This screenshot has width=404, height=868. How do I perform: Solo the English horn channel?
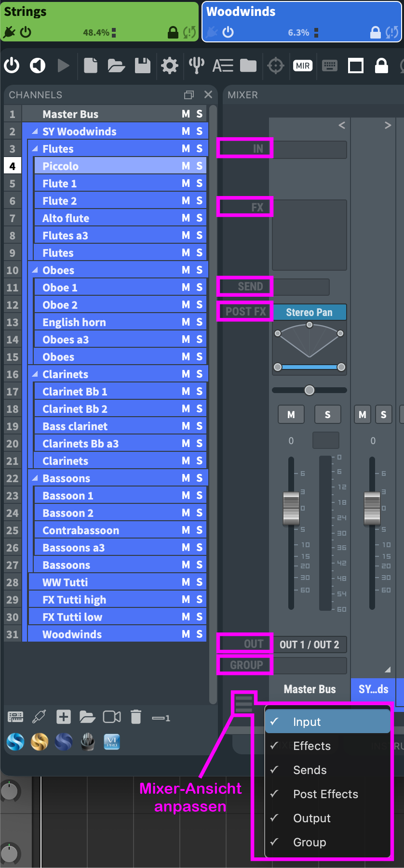[199, 322]
